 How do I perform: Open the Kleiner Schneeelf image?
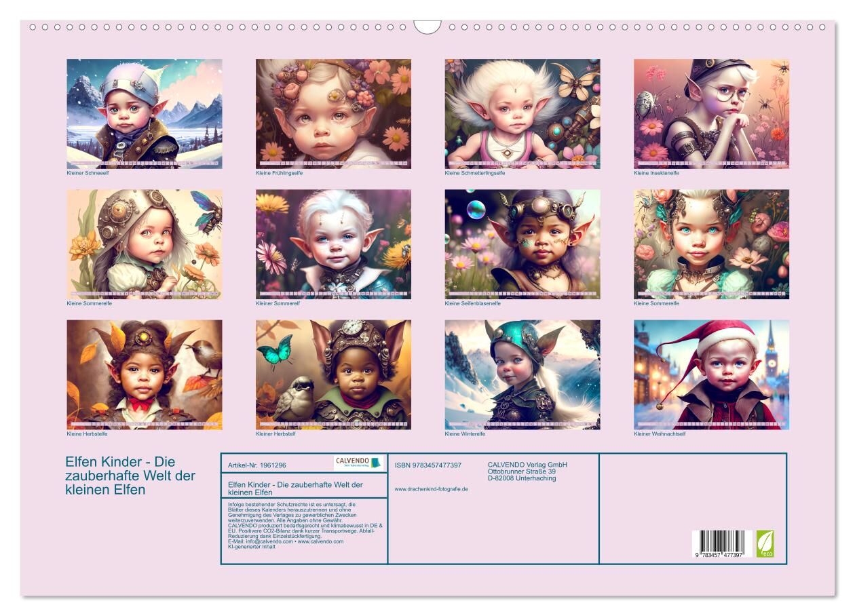pos(145,113)
